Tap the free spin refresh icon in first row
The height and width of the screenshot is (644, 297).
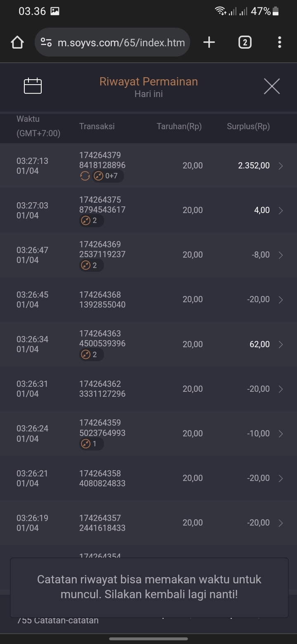pyautogui.click(x=85, y=176)
